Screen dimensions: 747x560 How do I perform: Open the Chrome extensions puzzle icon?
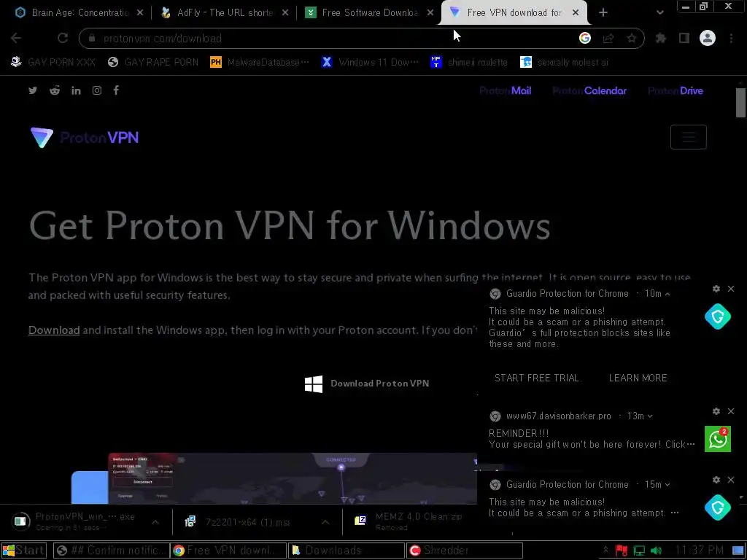(661, 38)
